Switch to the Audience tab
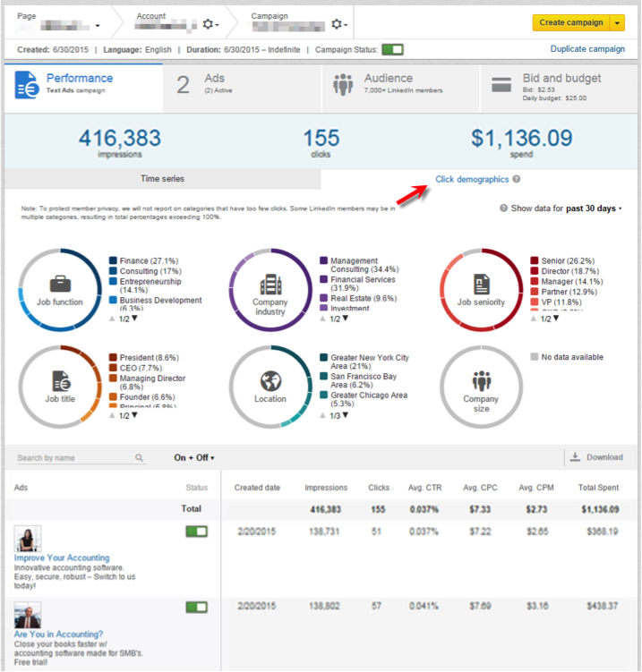This screenshot has width=642, height=672. [400, 89]
